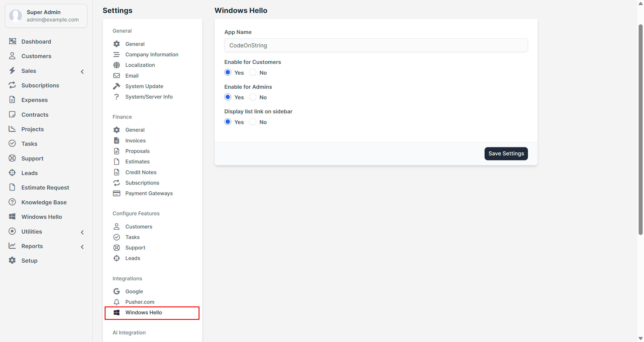Click the Google logo icon under Integrations
Screen dimensions: 644x342
click(x=117, y=291)
